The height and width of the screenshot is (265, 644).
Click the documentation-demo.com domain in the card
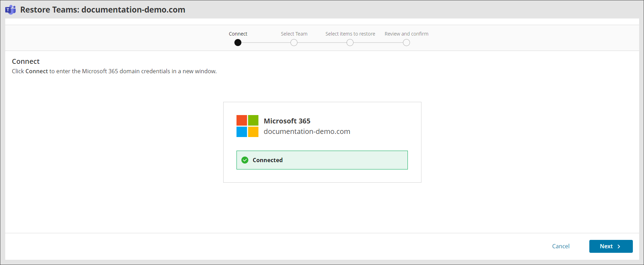307,131
